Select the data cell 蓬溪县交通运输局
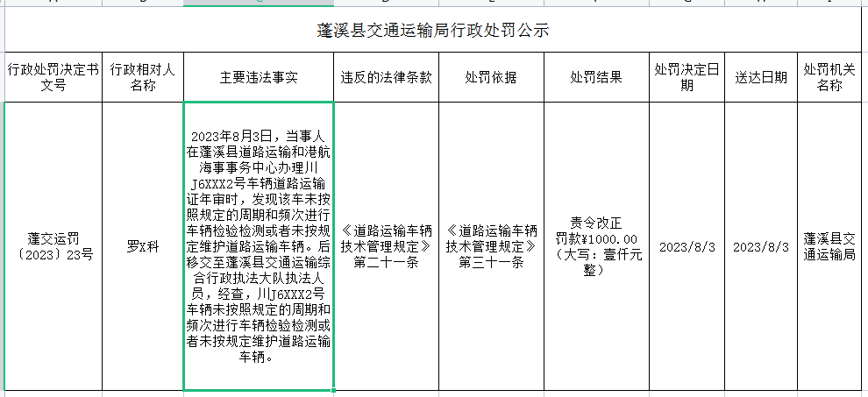Viewport: 868px width, 397px height. click(x=829, y=246)
